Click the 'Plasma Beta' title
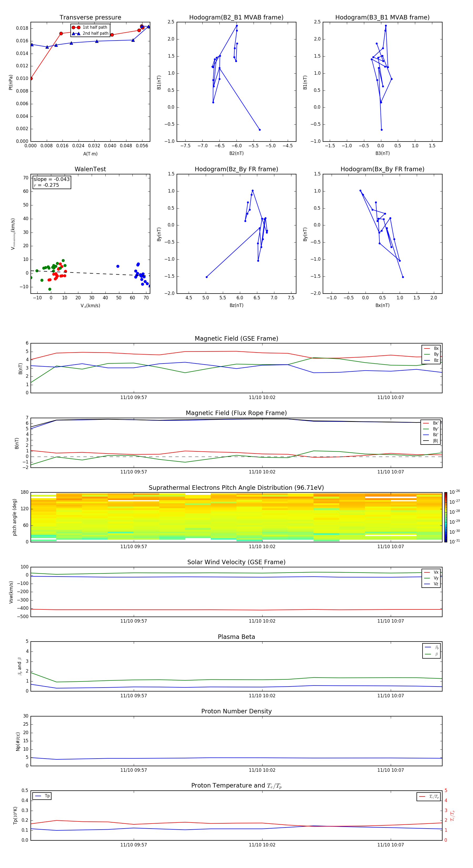This screenshot has height=868, width=473. tap(236, 637)
